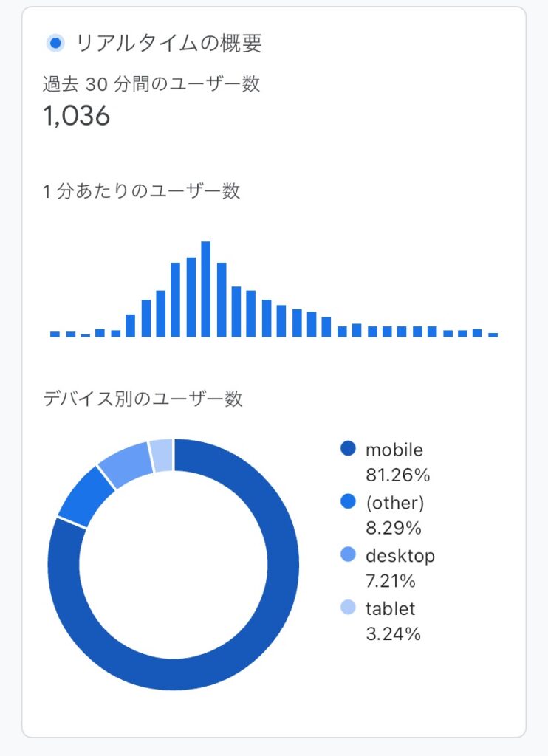The image size is (548, 756).
Task: Select the first bar of the per-minute chart
Action: point(55,334)
